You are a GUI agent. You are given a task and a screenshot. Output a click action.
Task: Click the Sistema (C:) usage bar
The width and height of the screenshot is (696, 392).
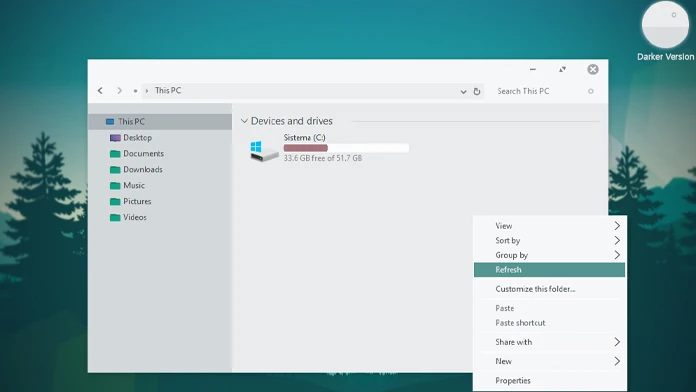point(346,148)
